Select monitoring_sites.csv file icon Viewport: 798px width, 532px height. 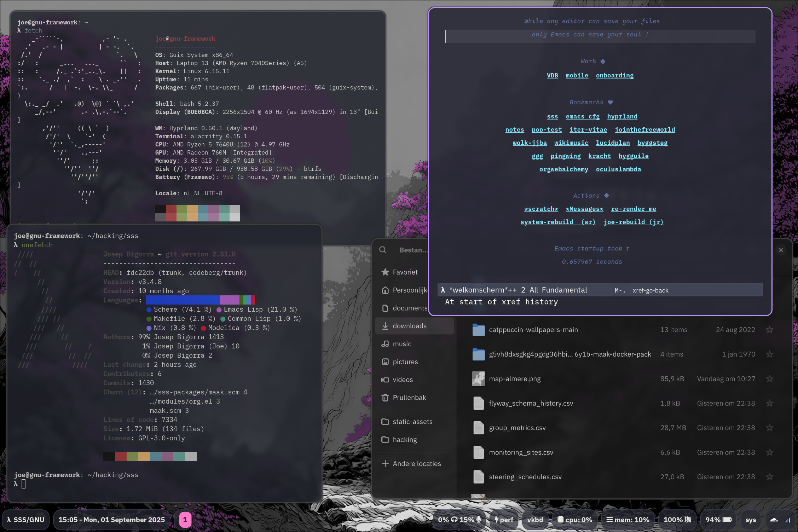(x=478, y=452)
